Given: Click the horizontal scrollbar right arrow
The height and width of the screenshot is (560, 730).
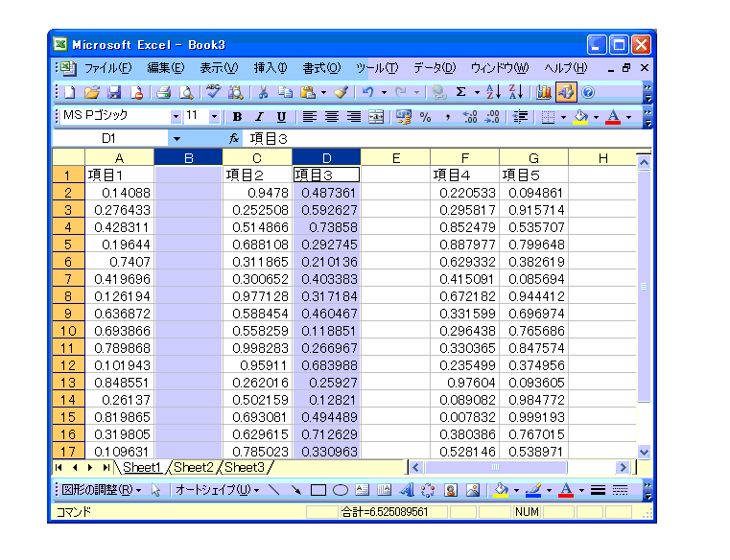Looking at the screenshot, I should click(x=623, y=467).
